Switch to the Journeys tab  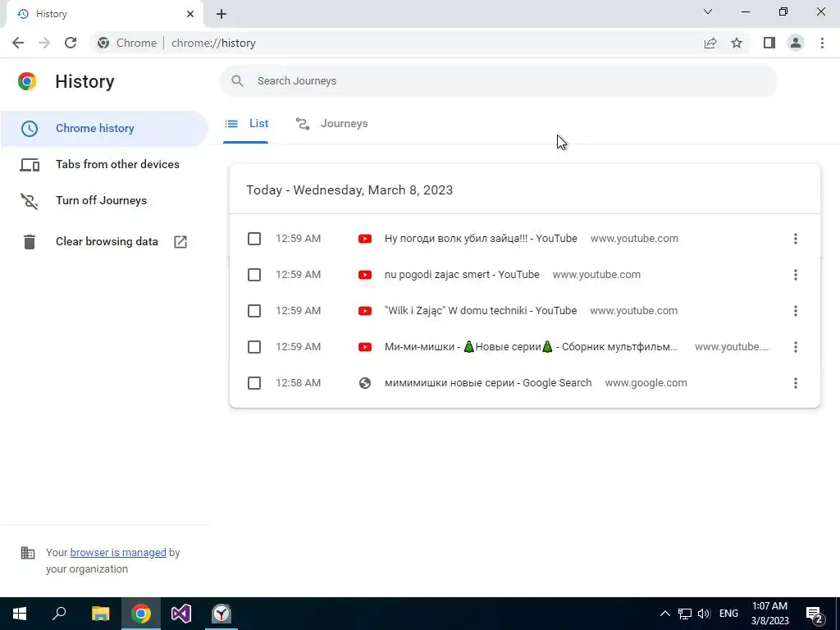[x=331, y=124]
